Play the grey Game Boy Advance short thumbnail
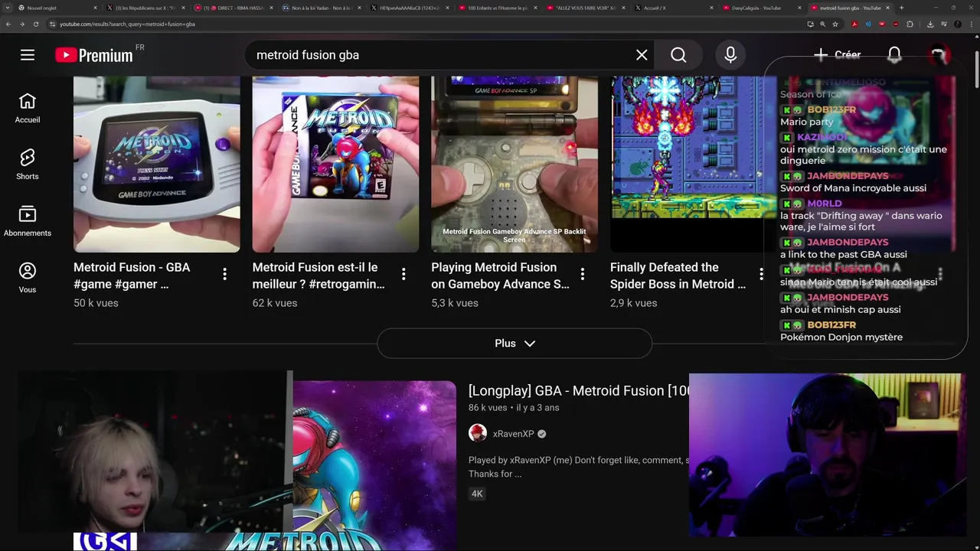 (x=156, y=164)
